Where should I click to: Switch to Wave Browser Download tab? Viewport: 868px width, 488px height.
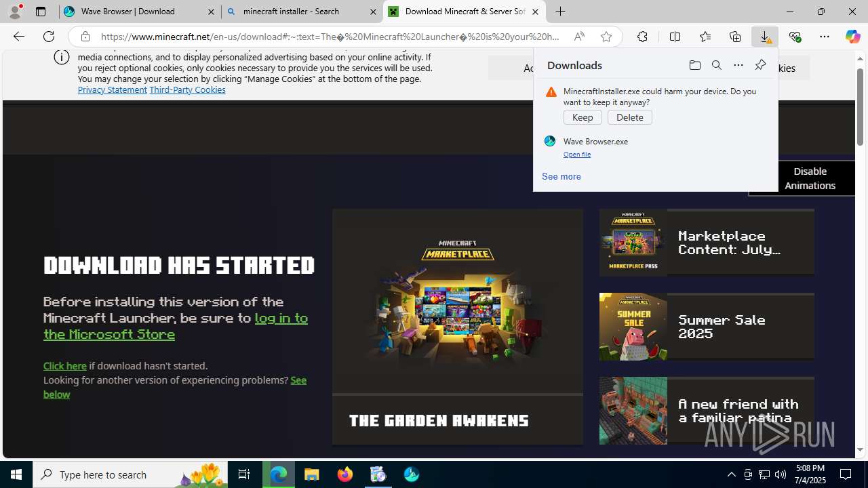coord(140,12)
